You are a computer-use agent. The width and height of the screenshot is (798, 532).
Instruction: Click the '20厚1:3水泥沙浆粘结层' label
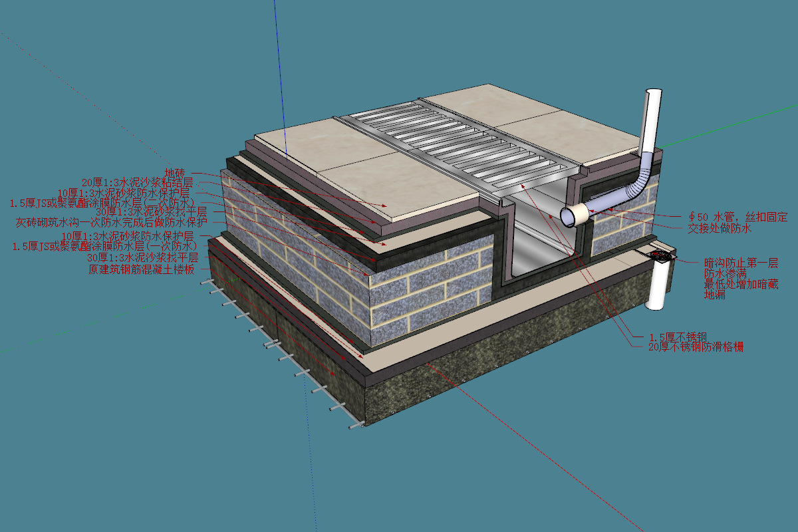point(137,182)
